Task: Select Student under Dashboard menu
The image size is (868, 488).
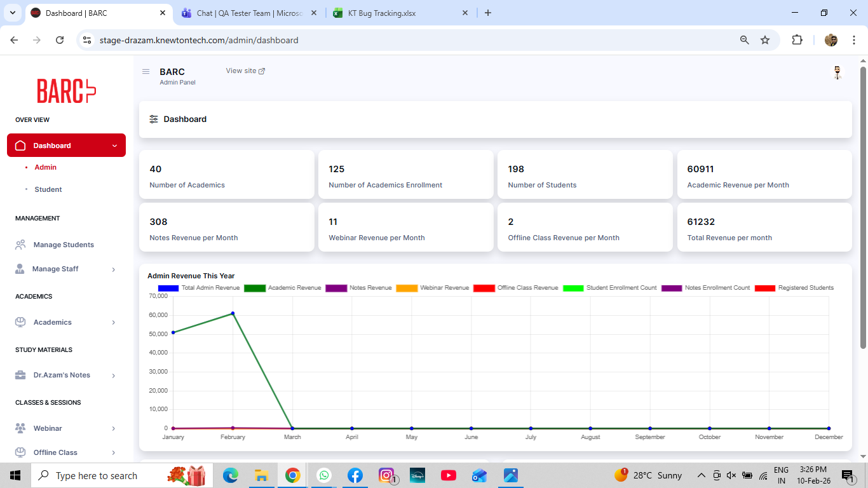Action: pos(48,189)
